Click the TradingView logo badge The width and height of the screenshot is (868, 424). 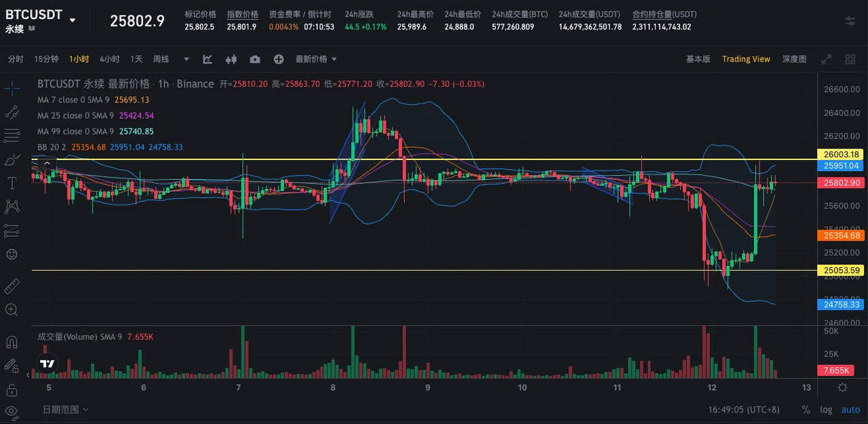pos(47,364)
